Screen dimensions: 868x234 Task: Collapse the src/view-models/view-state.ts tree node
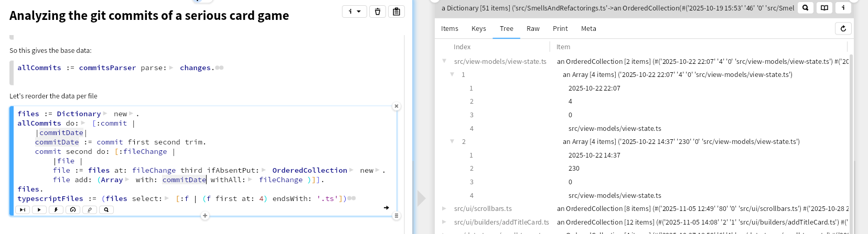444,61
